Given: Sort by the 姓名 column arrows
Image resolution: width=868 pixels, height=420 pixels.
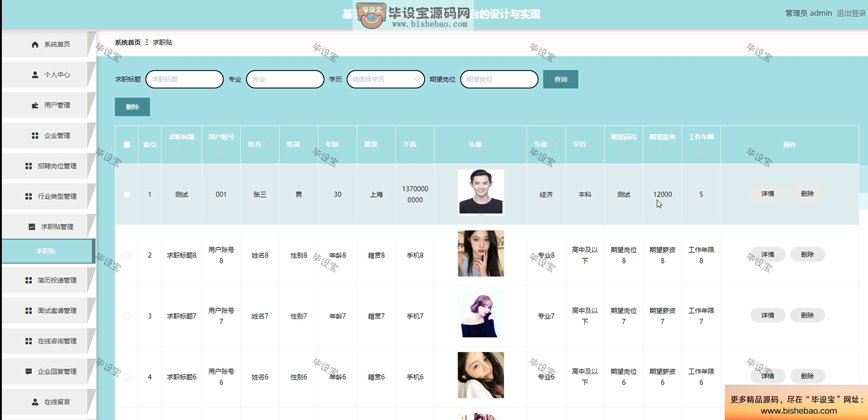Looking at the screenshot, I should (267, 144).
